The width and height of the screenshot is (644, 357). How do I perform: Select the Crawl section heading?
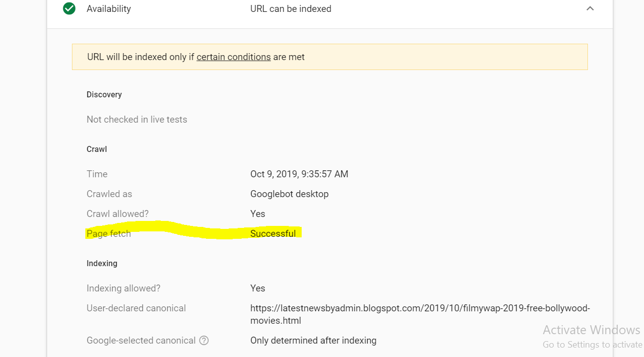pyautogui.click(x=97, y=149)
